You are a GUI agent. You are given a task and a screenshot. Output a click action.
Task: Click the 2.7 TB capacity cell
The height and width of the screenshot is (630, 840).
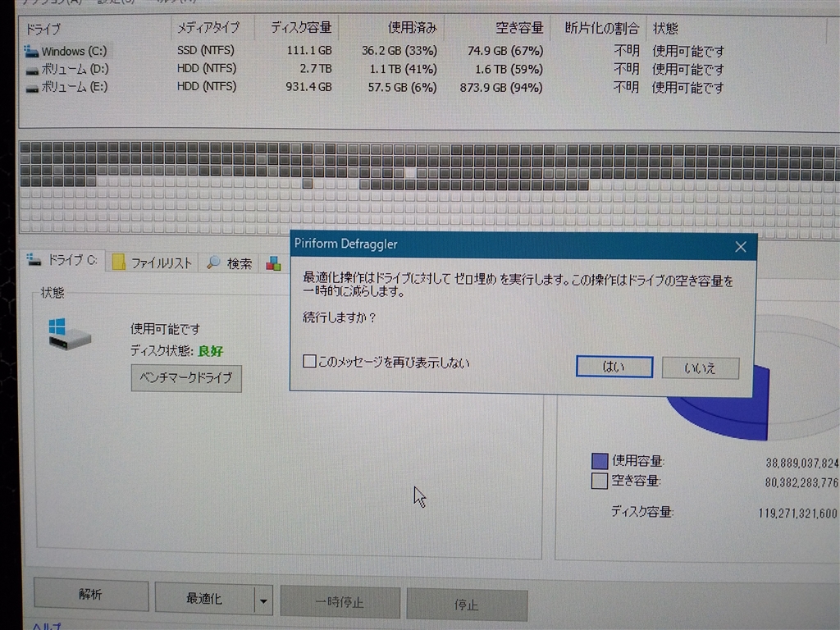316,69
